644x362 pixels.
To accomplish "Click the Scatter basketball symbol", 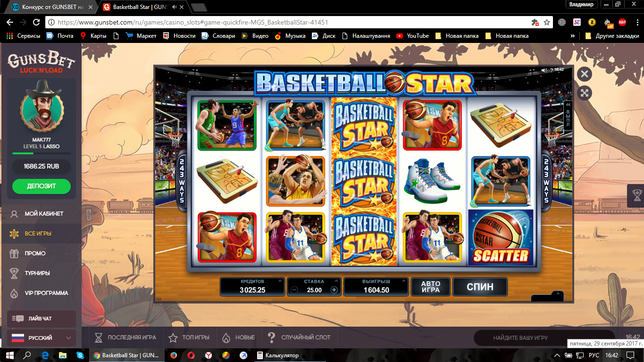I will [501, 237].
